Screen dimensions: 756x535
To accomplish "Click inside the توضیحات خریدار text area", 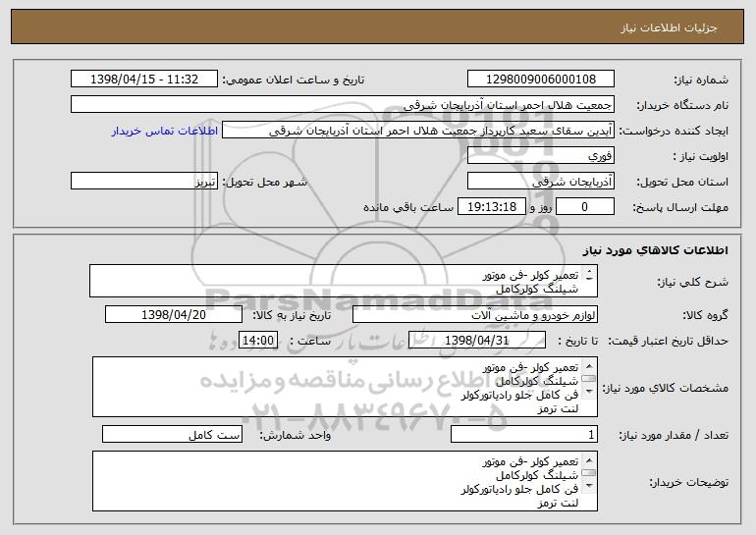I will point(345,481).
